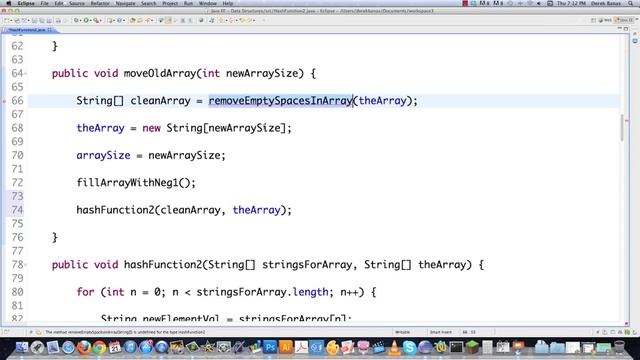Click the Open Perspective icon

[x=593, y=20]
